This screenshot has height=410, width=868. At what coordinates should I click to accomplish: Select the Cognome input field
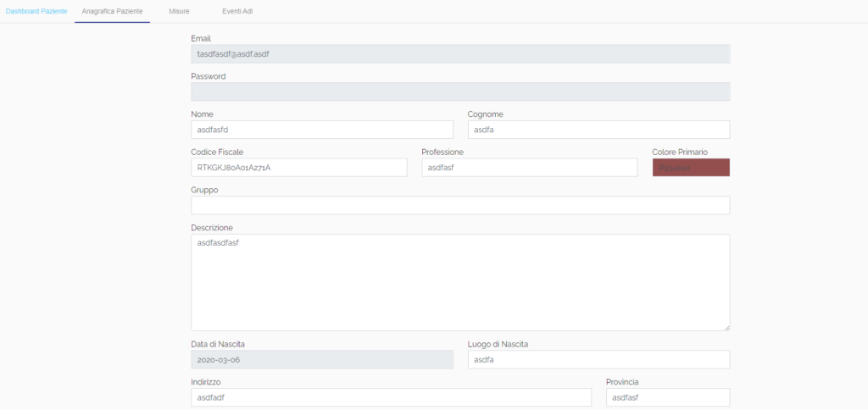[598, 130]
